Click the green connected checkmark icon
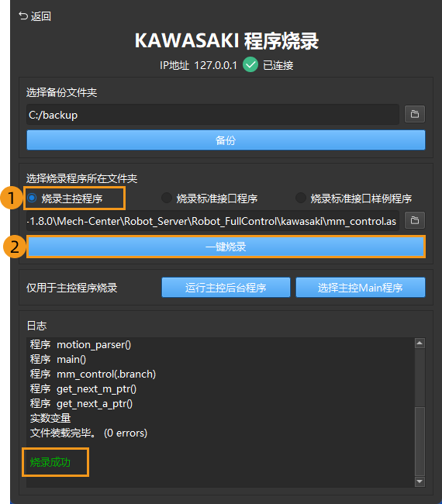Screen dimensions: 442x504 tap(250, 64)
